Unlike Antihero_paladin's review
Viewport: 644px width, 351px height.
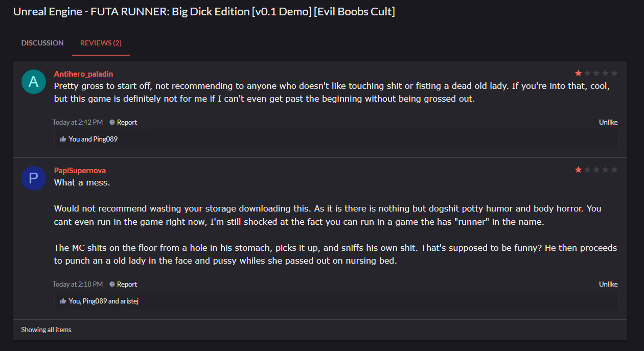tap(608, 123)
